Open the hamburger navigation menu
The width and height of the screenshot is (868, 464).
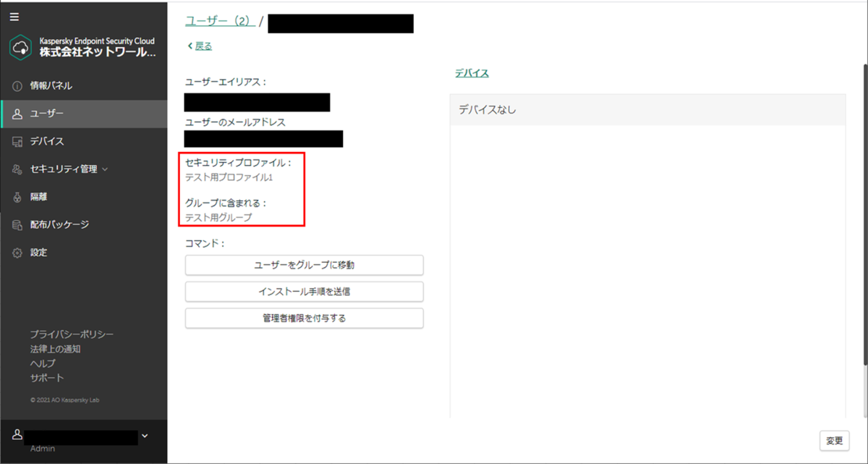point(14,16)
